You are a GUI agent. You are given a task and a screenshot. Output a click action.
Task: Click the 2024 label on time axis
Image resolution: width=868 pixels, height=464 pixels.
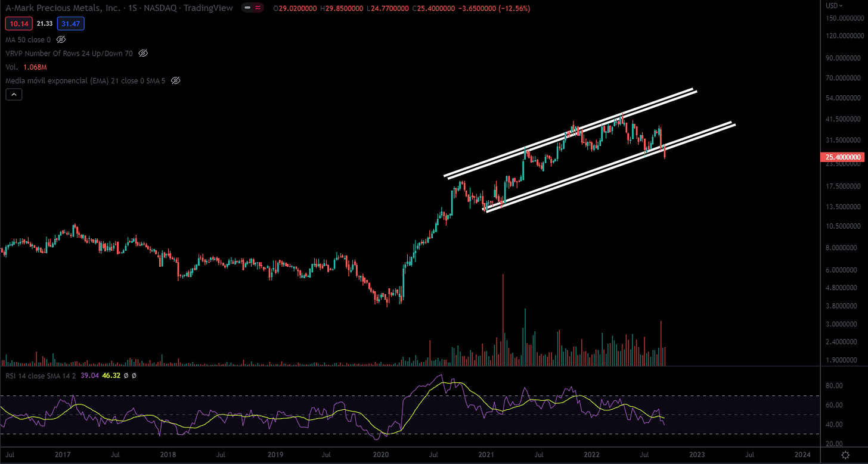[802, 455]
